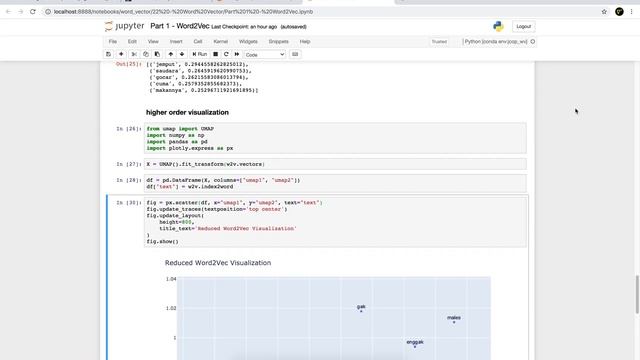Run the selected cell

click(200, 54)
